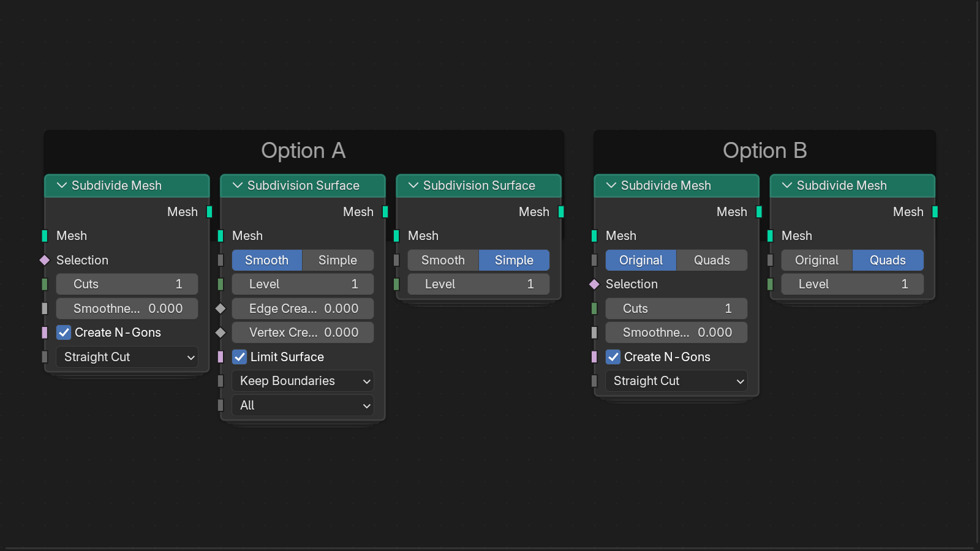The height and width of the screenshot is (551, 980).
Task: Collapse the rightmost Subdivide Mesh node in Option B
Action: (787, 186)
